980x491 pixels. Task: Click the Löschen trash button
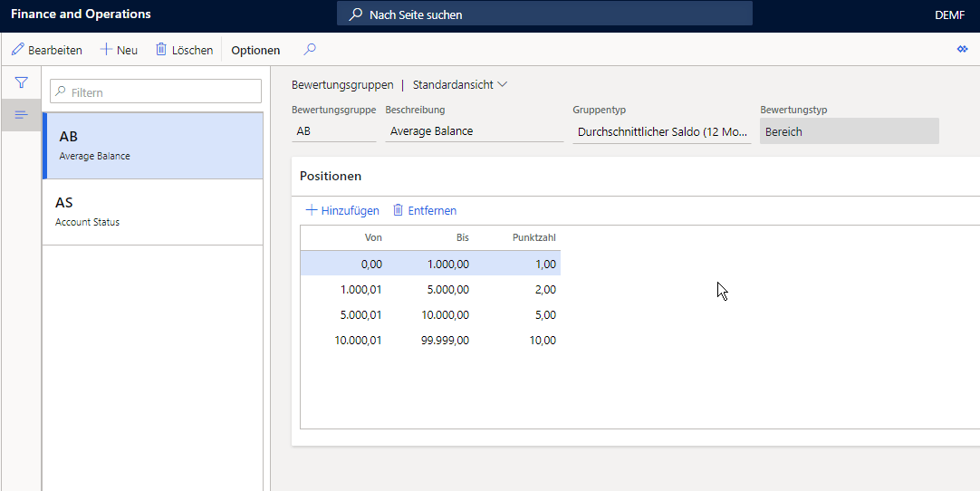[x=185, y=50]
